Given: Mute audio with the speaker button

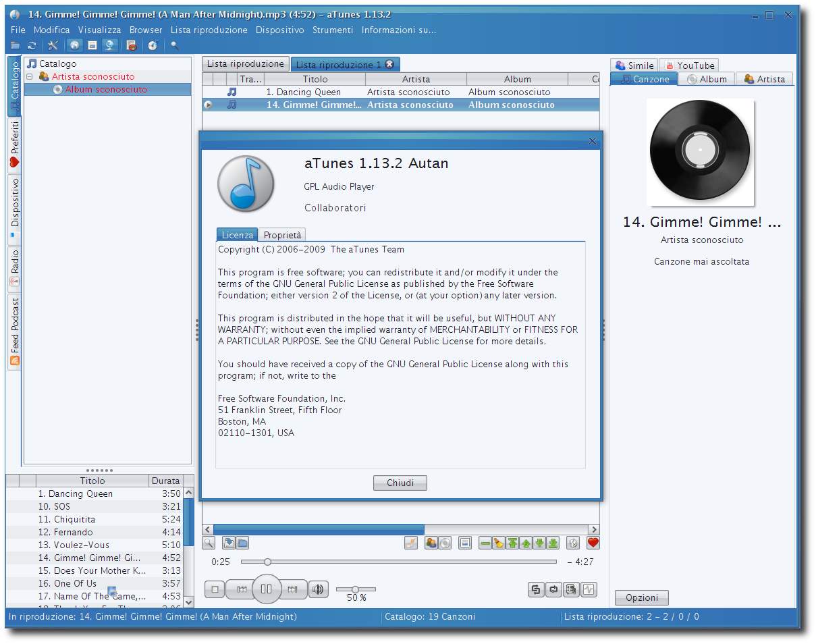Looking at the screenshot, I should coord(318,589).
